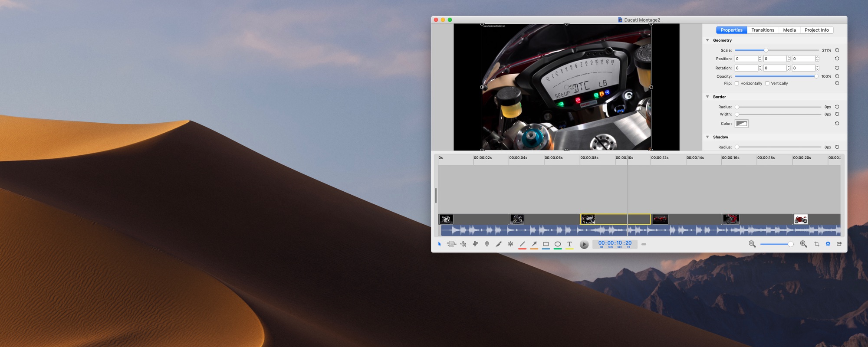Collapse the Shadow section
The width and height of the screenshot is (868, 347).
tap(707, 137)
